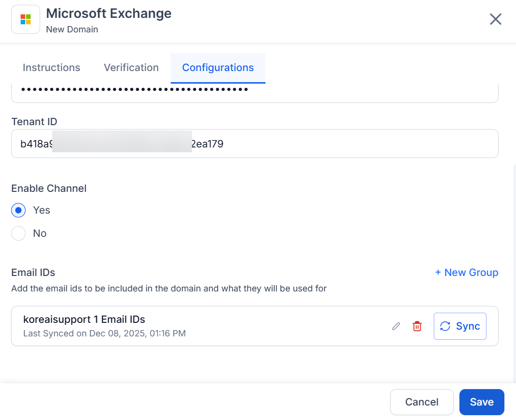516x420 pixels.
Task: Delete the koreaisupport email group
Action: coord(417,326)
